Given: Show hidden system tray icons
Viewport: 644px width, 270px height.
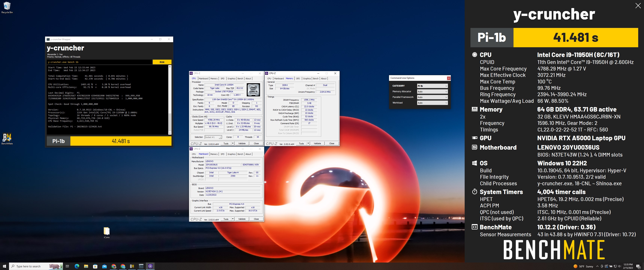Looking at the screenshot, I should coord(597,266).
